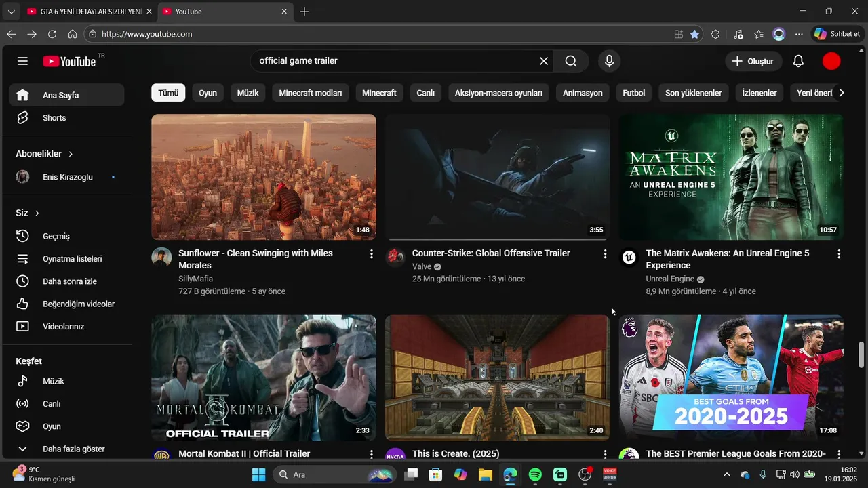
Task: Select the Minecraft modları filter chip
Action: (x=311, y=93)
